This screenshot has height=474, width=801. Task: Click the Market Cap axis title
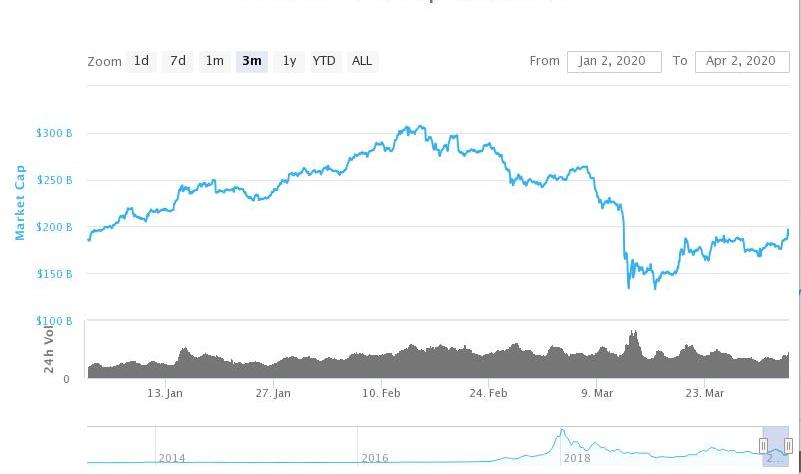pyautogui.click(x=19, y=202)
